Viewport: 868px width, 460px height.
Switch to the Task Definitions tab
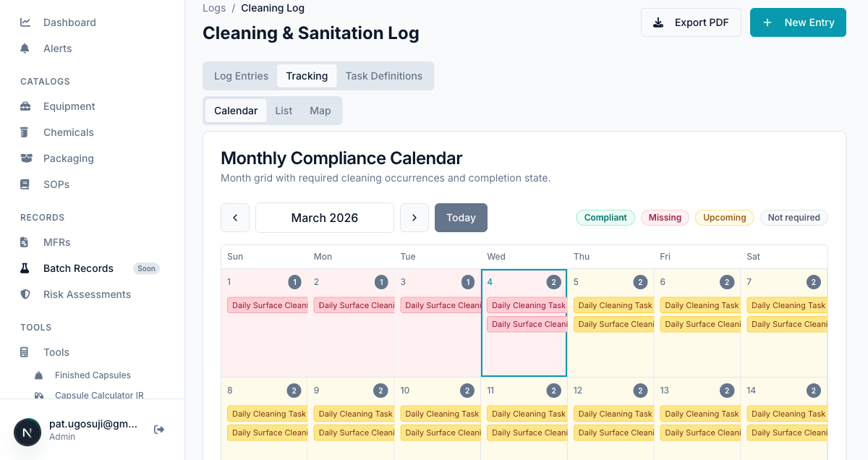tap(385, 76)
